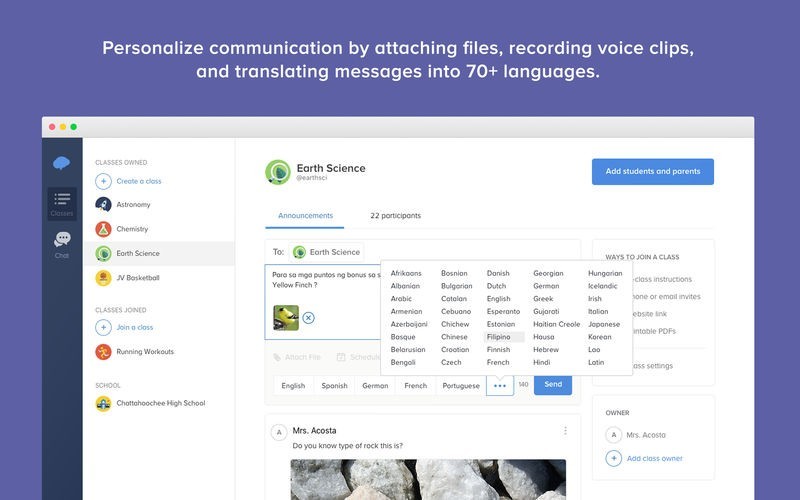Choose Haitian Creole from the language list
The width and height of the screenshot is (800, 500).
tap(556, 324)
